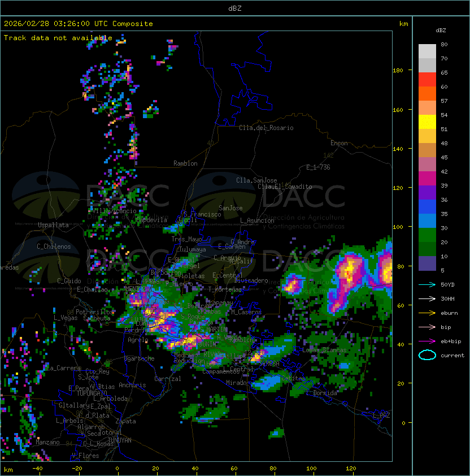Click the magenta eb+bip arrow icon
Viewport: 470px width, 476px height.
click(427, 341)
